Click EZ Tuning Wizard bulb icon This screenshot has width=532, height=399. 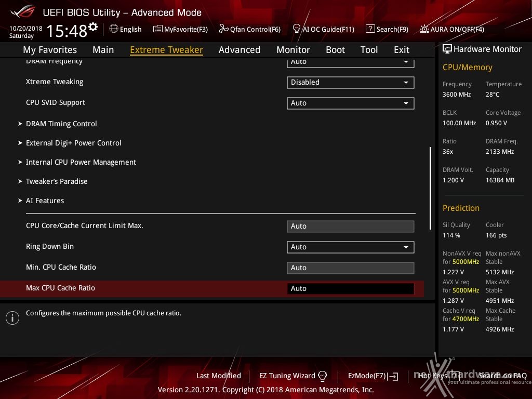[322, 376]
